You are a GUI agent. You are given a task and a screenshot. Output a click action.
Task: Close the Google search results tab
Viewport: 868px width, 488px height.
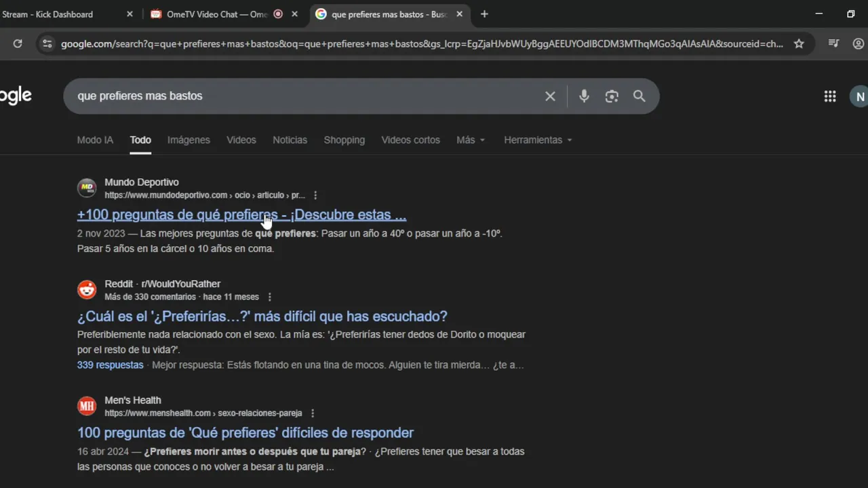coord(459,14)
